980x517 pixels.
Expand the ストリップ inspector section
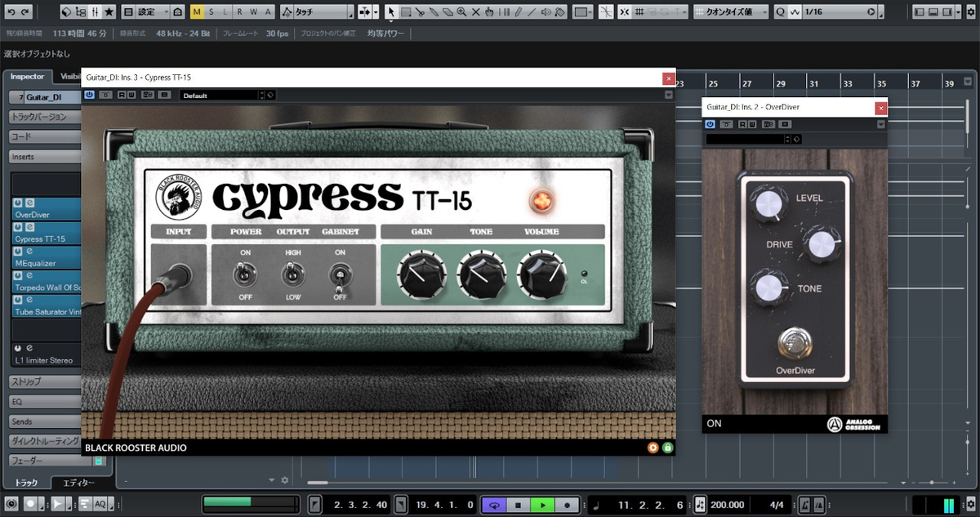(x=45, y=381)
